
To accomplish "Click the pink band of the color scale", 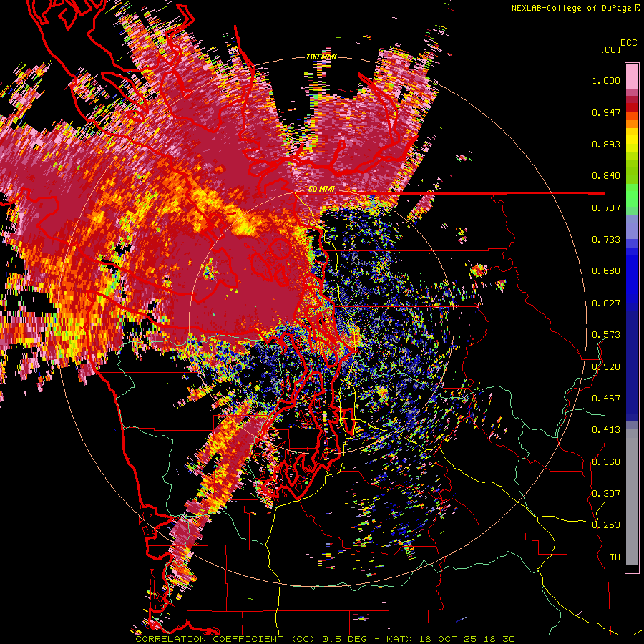I will pos(632,76).
